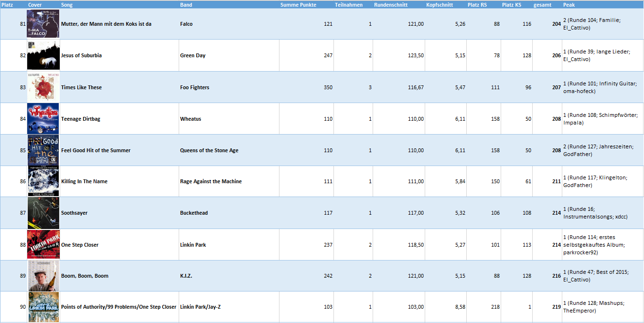Select the Green Day Jesus of Suburbia cover
This screenshot has height=323, width=644.
pos(43,55)
